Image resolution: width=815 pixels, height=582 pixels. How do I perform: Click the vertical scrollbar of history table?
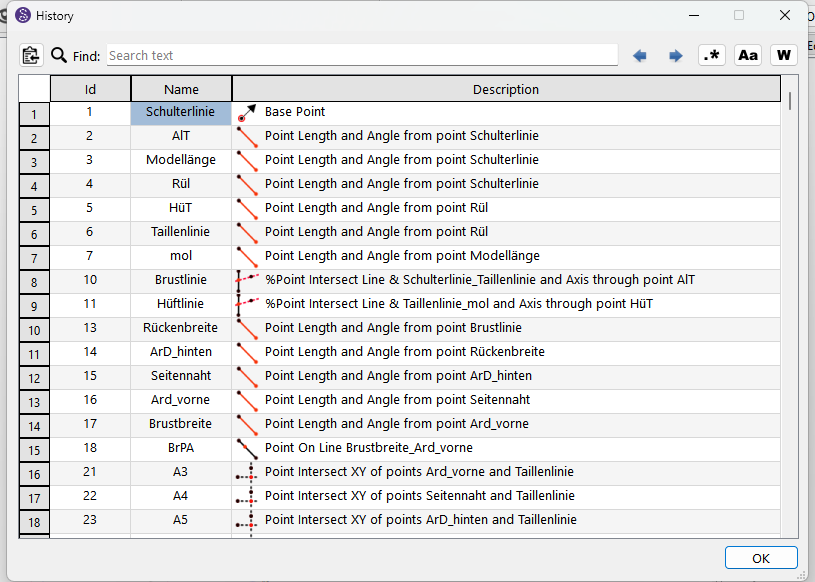pos(790,300)
